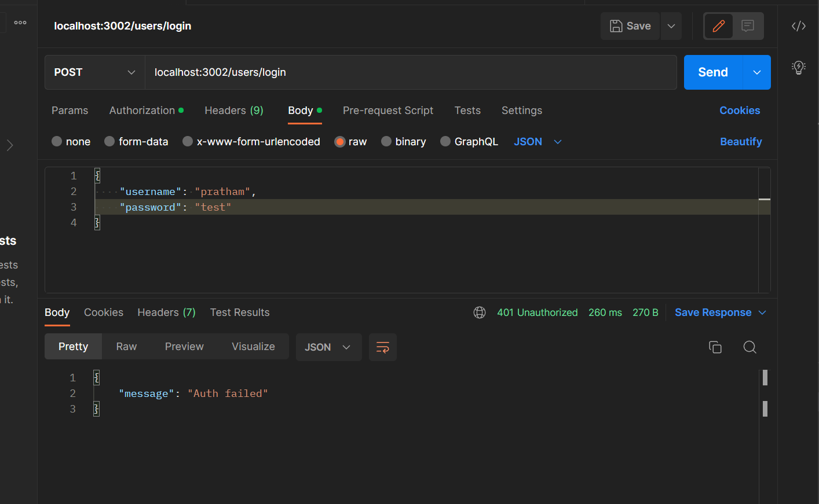Switch response view to Raw
Viewport: 819px width, 504px height.
[x=126, y=347]
